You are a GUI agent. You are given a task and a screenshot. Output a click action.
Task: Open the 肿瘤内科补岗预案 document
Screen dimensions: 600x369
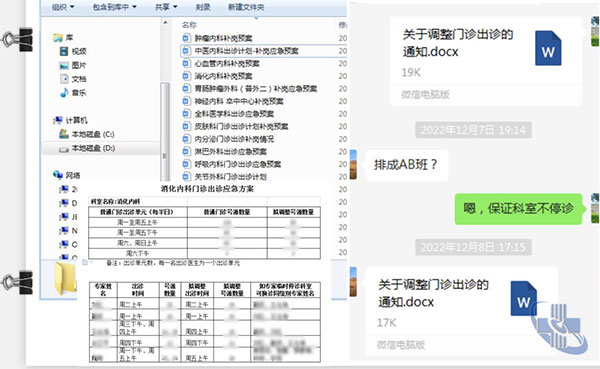pos(223,38)
